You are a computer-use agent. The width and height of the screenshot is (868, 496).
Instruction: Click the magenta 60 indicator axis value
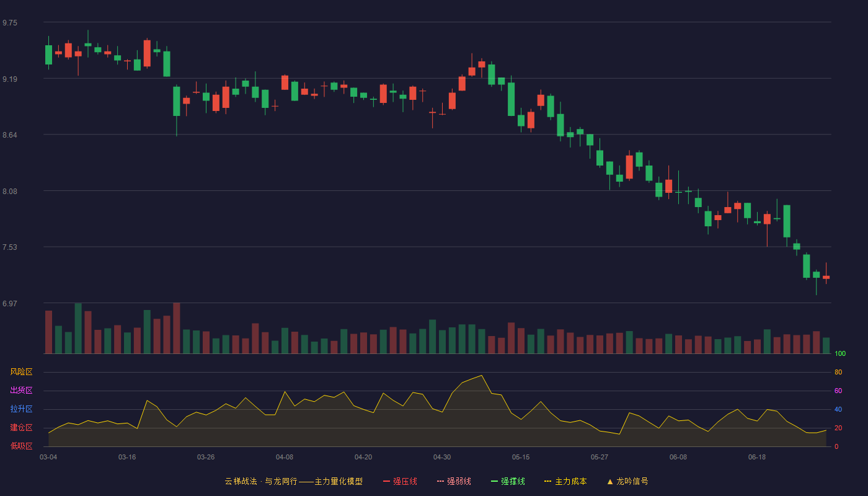pyautogui.click(x=838, y=391)
